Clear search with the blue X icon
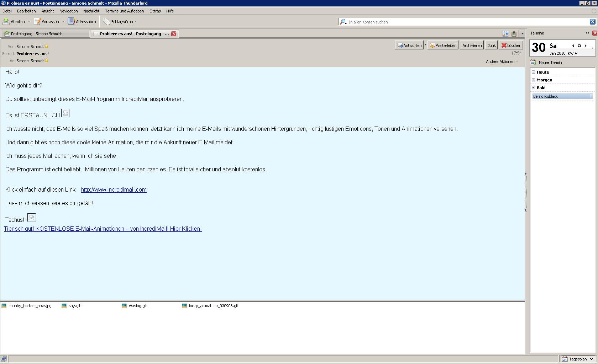 [593, 22]
